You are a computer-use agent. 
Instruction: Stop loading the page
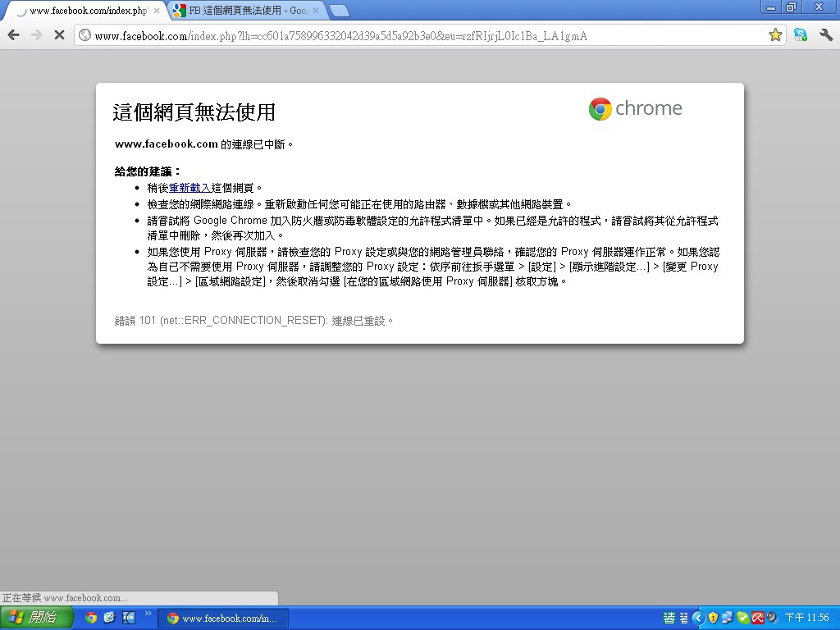[x=59, y=35]
